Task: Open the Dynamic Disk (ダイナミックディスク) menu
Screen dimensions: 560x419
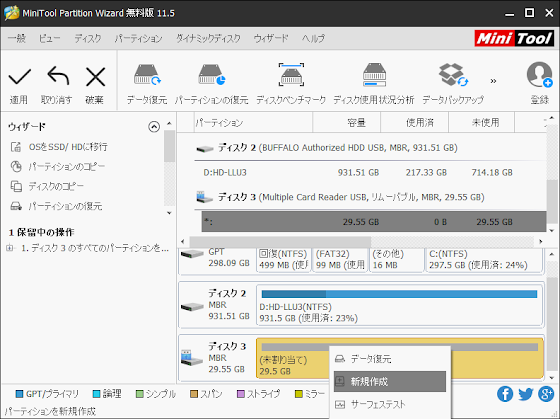Action: click(208, 38)
